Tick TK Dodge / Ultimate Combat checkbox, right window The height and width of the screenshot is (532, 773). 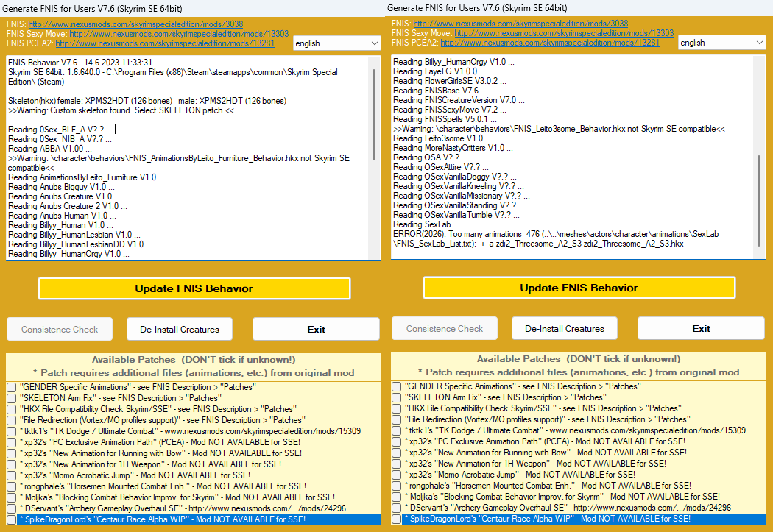click(x=397, y=431)
